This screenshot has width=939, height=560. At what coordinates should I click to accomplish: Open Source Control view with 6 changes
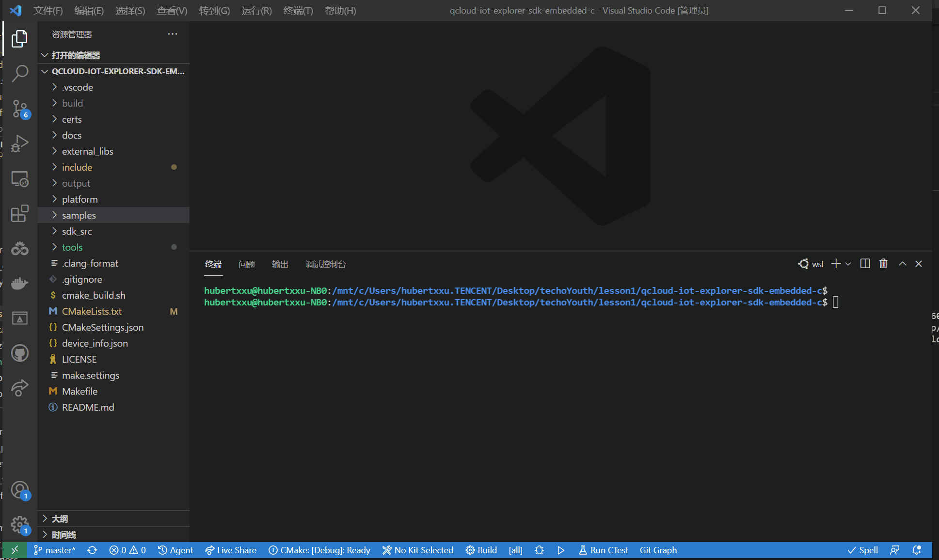(20, 109)
